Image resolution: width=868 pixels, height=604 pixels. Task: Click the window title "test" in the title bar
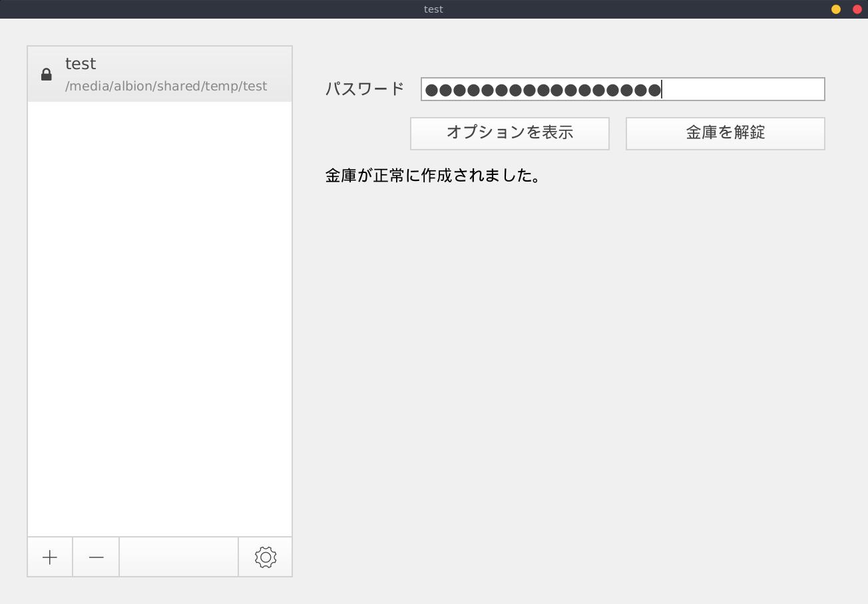(433, 9)
